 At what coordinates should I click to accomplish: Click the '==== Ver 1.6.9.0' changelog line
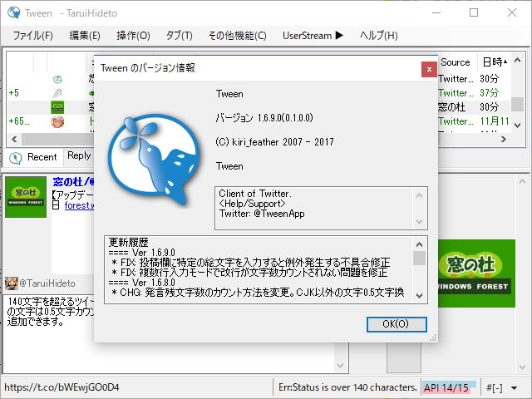[142, 253]
